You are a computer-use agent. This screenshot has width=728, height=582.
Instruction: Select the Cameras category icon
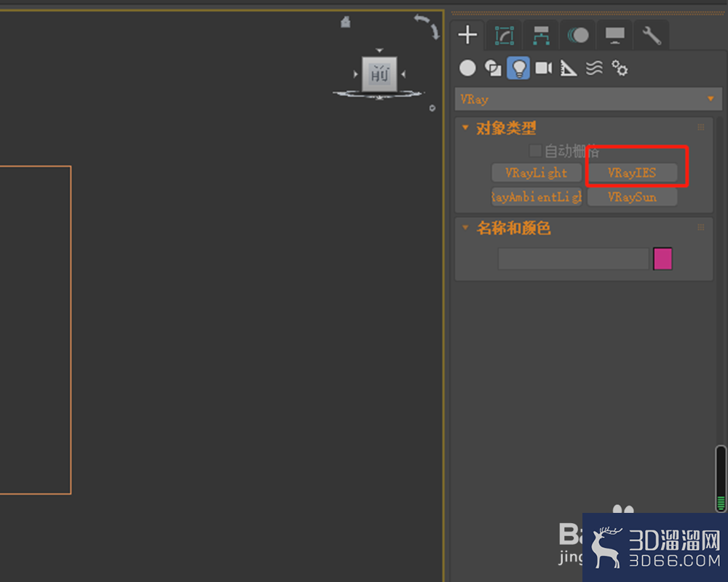(544, 68)
